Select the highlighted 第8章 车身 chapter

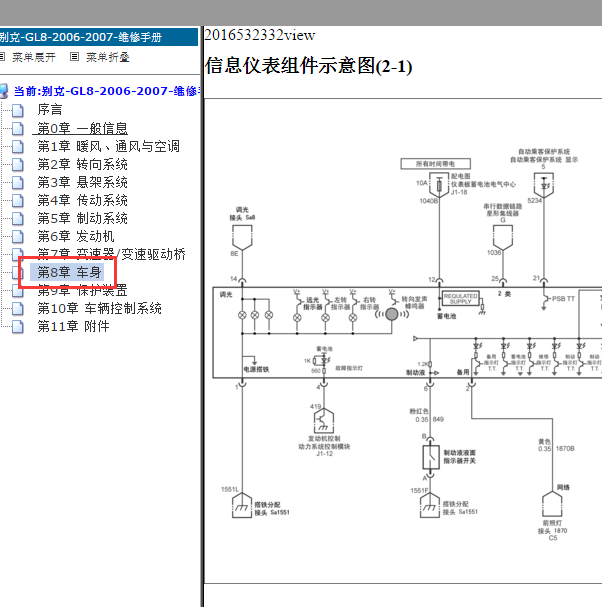click(69, 272)
